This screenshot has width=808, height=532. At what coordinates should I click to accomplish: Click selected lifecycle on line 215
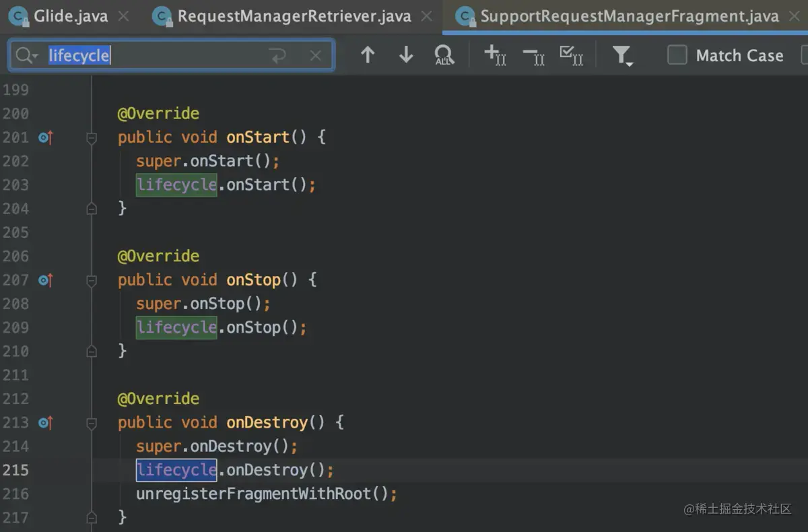pyautogui.click(x=176, y=470)
